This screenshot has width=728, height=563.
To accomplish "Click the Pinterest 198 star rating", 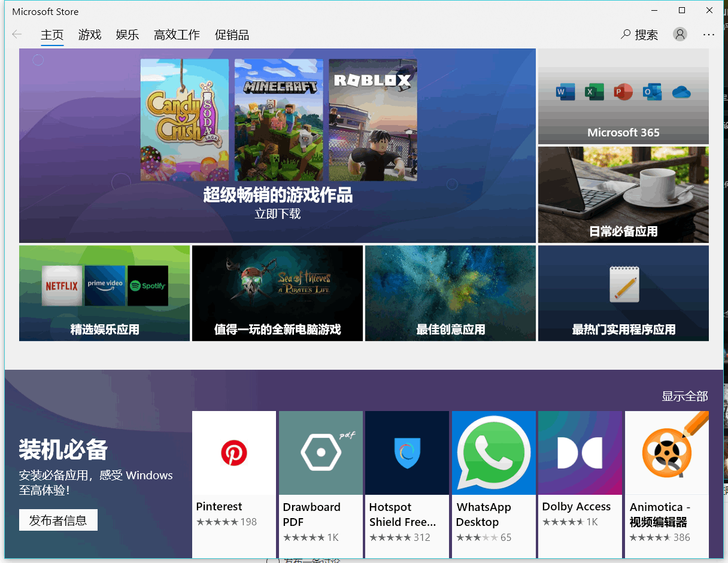I will 226,522.
